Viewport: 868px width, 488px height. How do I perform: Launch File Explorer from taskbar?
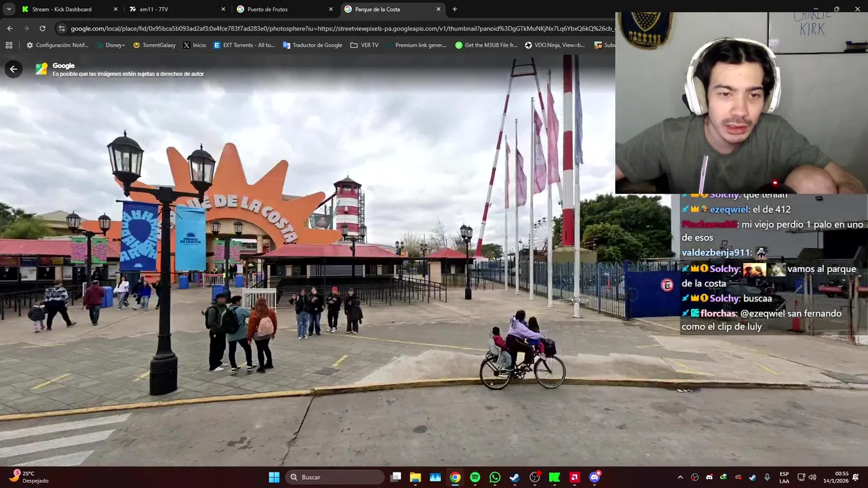pyautogui.click(x=415, y=477)
